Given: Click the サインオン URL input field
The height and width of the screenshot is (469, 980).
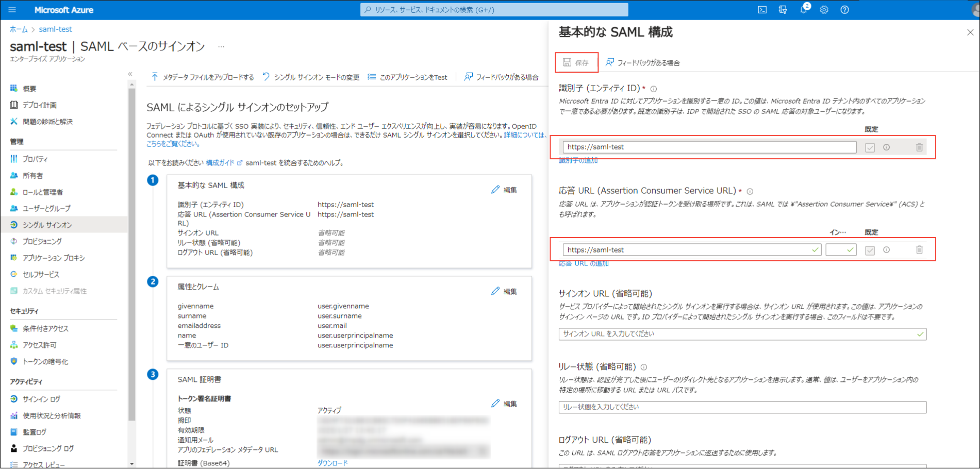Looking at the screenshot, I should [x=742, y=334].
